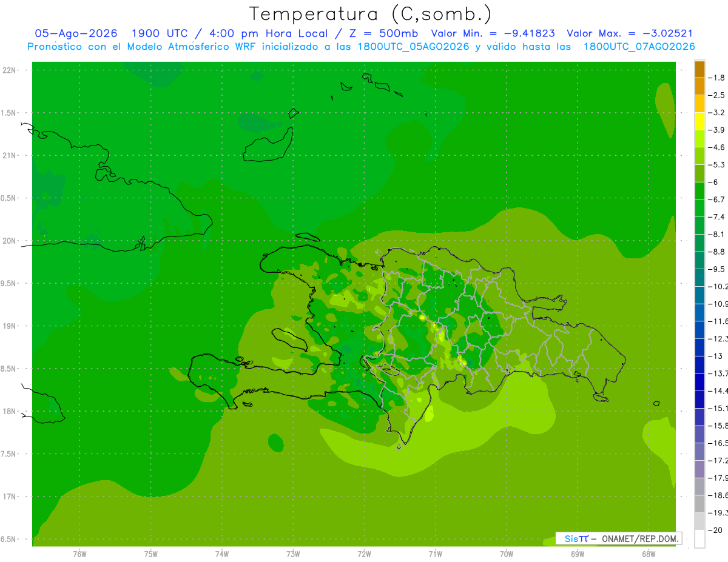Screen dimensions: 728x562
Task: Click the longitude label "71W"
Action: point(435,554)
